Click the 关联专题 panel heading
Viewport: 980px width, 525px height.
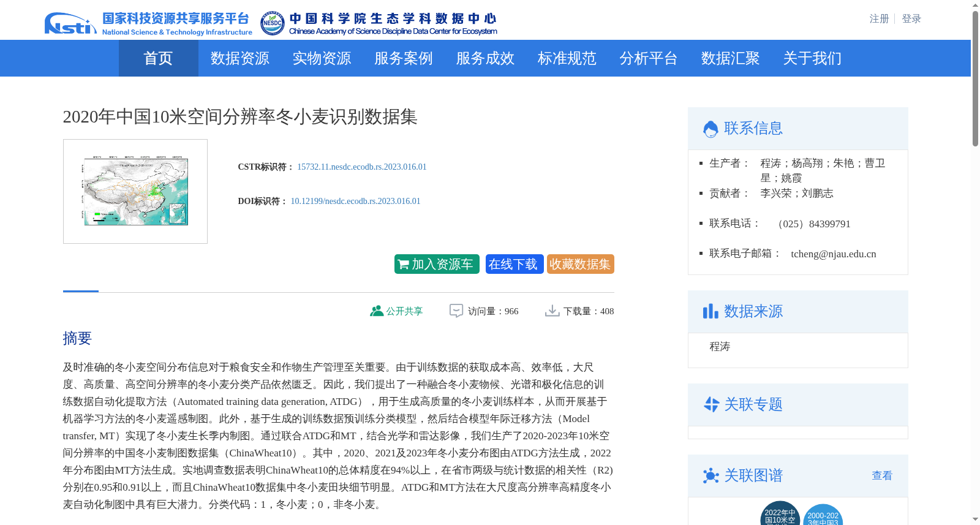[753, 404]
